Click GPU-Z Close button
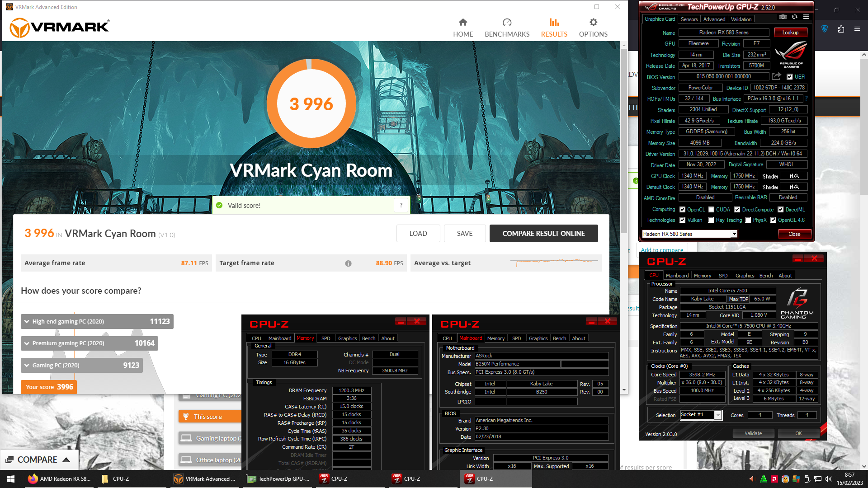The height and width of the screenshot is (488, 868). click(794, 234)
